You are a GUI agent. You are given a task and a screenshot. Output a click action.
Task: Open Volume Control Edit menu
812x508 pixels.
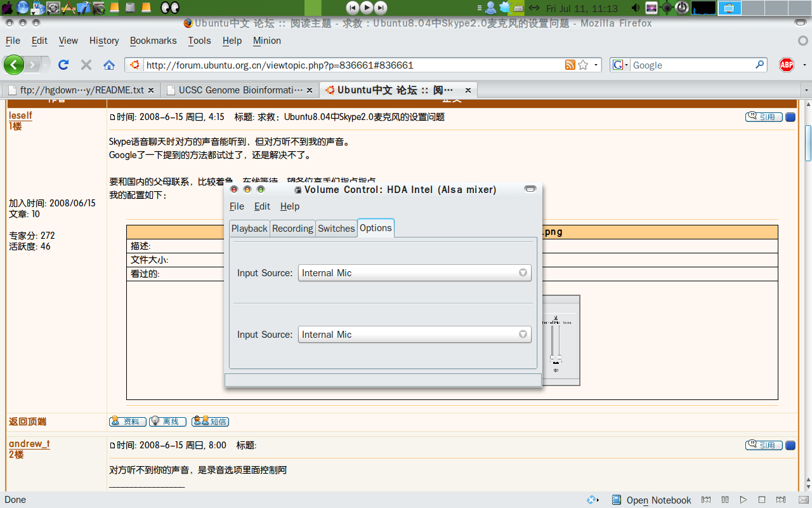coord(262,206)
